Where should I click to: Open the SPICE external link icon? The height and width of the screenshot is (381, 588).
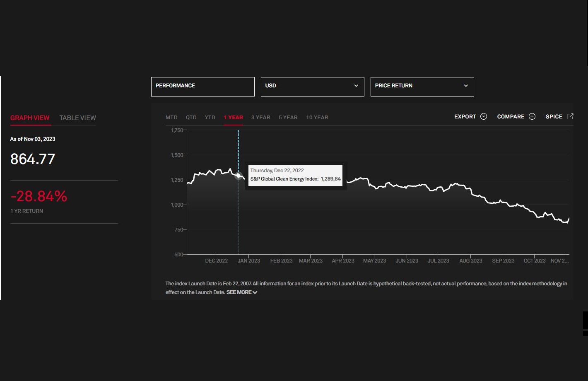coord(570,116)
